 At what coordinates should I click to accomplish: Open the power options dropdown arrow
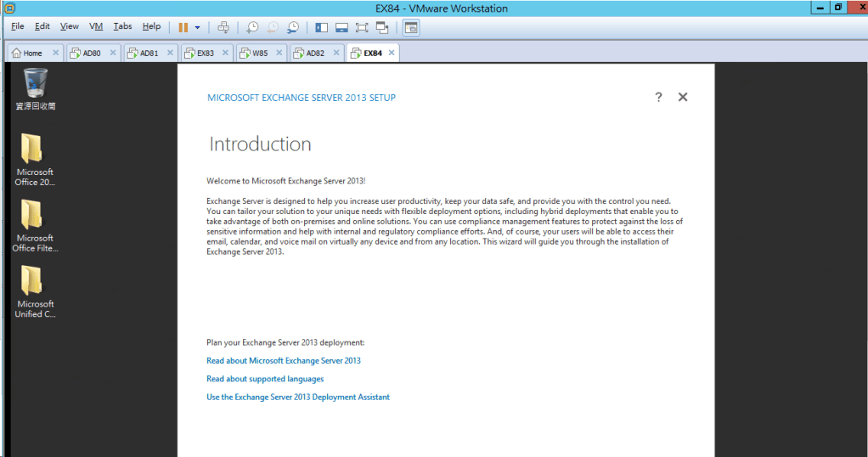tap(198, 27)
